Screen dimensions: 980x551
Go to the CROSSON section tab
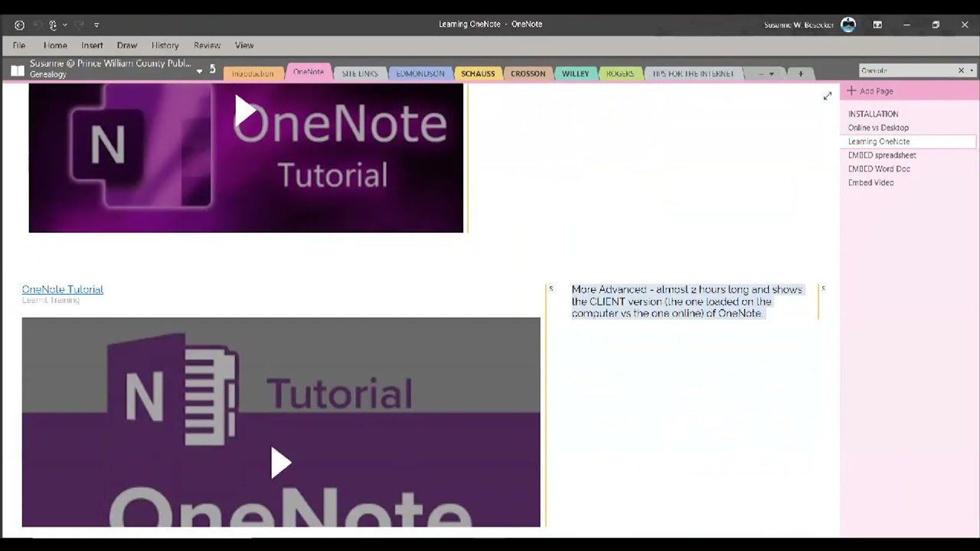click(x=528, y=73)
